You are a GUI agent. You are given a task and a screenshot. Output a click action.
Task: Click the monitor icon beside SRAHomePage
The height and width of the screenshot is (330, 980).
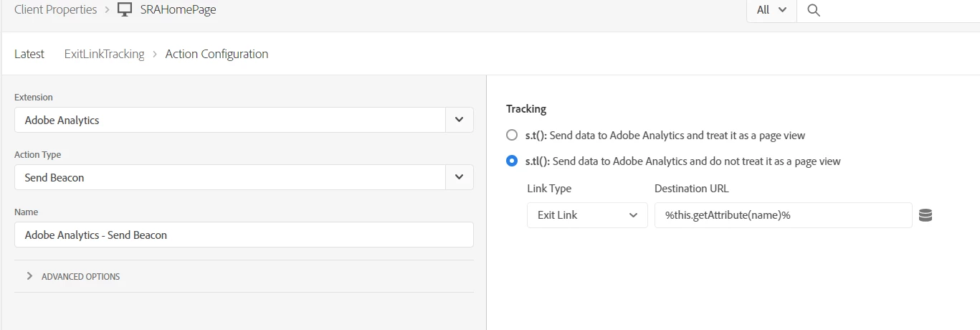click(124, 10)
